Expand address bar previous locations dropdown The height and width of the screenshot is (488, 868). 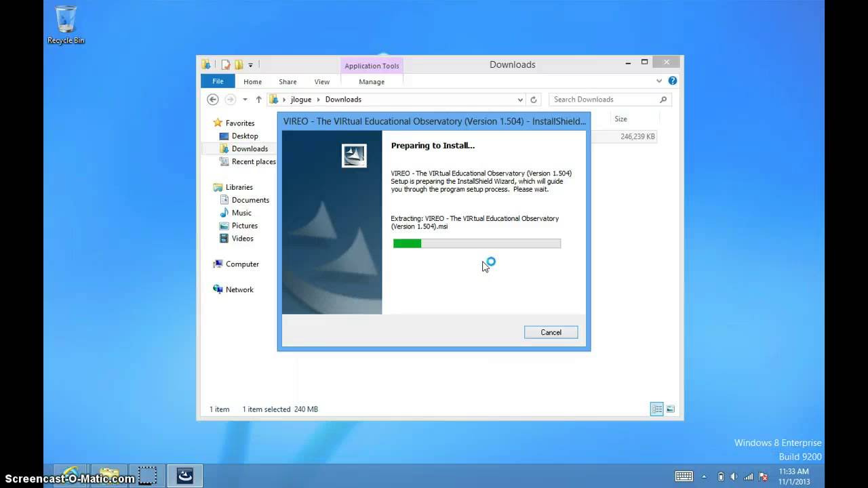tap(520, 100)
